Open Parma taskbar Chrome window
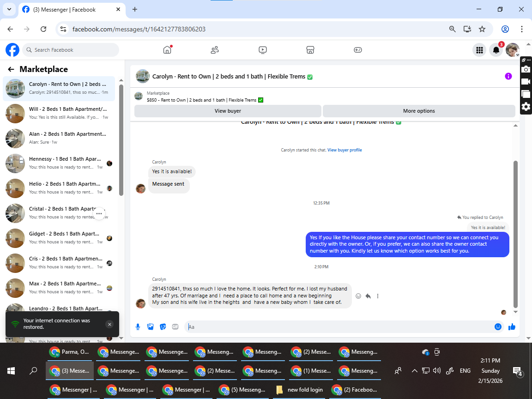 pos(69,352)
